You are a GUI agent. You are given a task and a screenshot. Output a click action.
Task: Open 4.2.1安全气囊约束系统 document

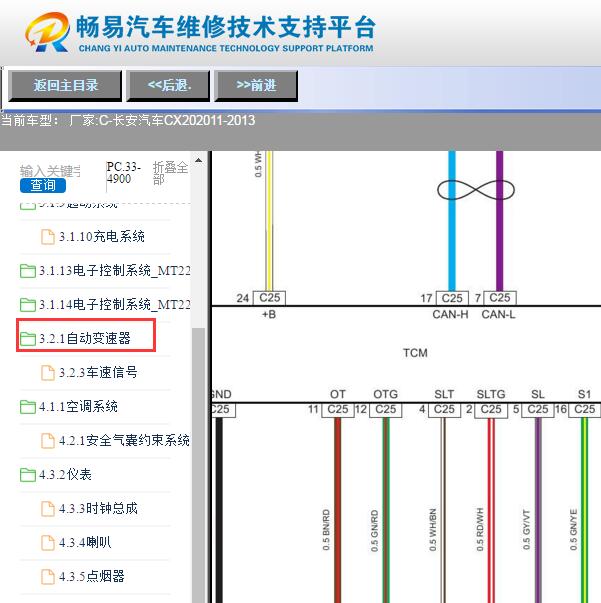point(124,440)
